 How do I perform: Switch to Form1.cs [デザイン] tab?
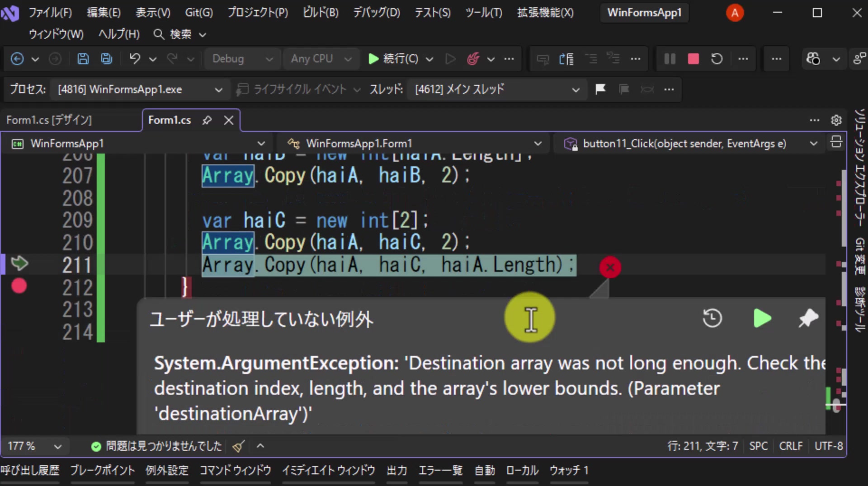click(x=49, y=120)
